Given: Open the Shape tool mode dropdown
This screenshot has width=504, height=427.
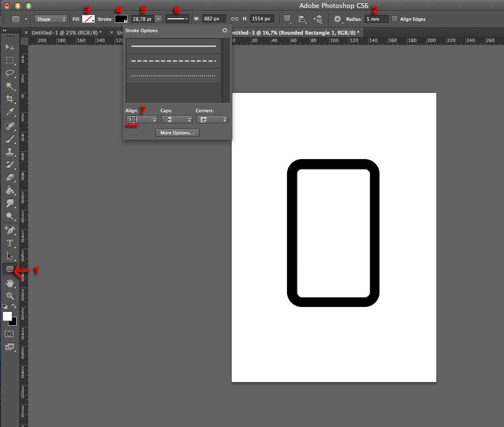Looking at the screenshot, I should pyautogui.click(x=50, y=19).
